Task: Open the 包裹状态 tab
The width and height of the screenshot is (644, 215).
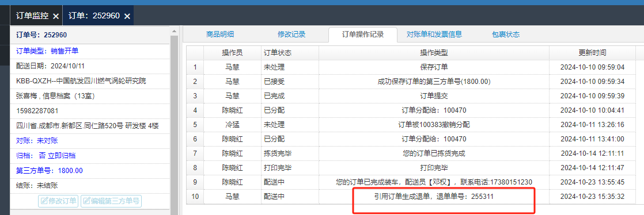Action: pos(506,34)
